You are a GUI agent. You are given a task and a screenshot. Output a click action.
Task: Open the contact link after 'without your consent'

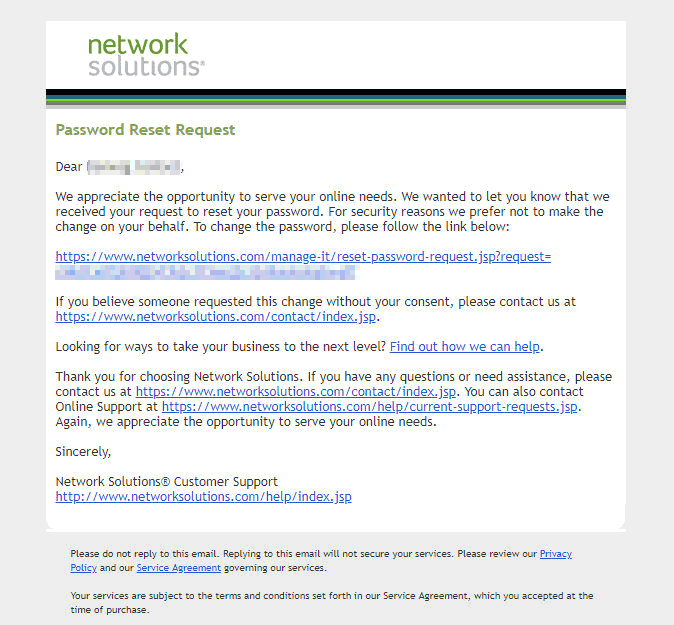click(x=217, y=316)
